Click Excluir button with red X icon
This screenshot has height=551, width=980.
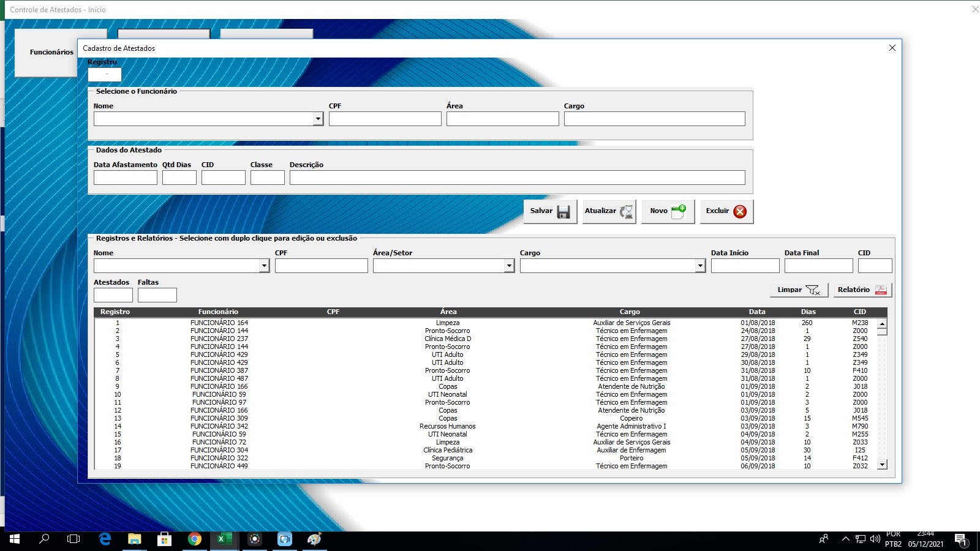[x=726, y=211]
